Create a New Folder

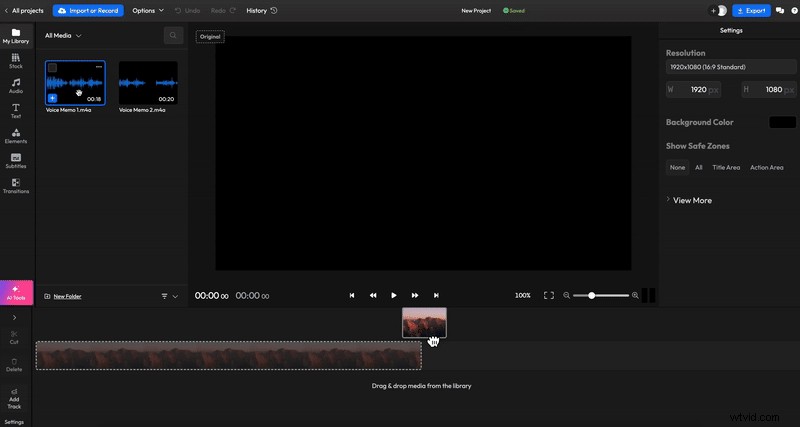pos(63,296)
